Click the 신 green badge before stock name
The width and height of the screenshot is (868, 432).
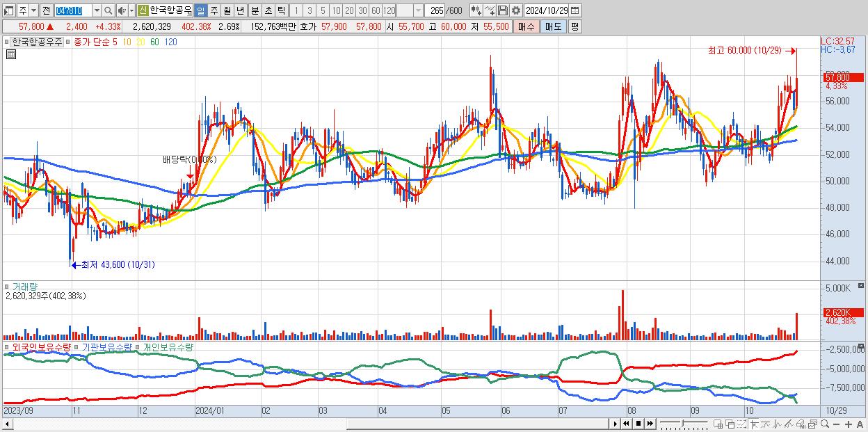click(x=143, y=10)
